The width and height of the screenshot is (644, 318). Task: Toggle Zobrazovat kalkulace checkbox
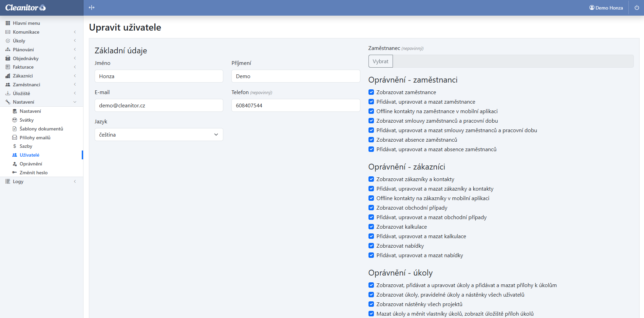point(371,227)
